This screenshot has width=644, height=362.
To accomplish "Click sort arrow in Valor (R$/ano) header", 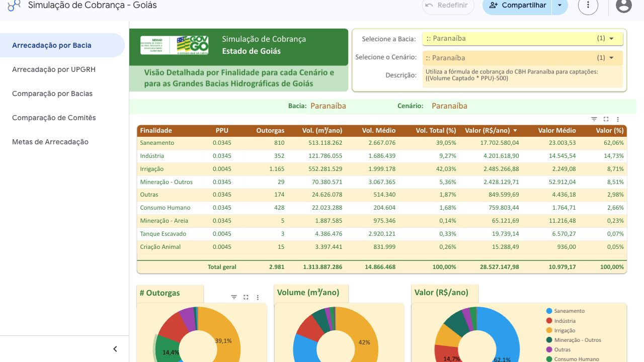I will coord(515,131).
